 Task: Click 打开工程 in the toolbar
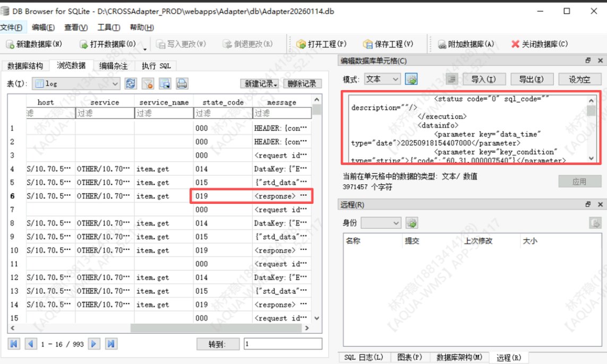[x=321, y=44]
